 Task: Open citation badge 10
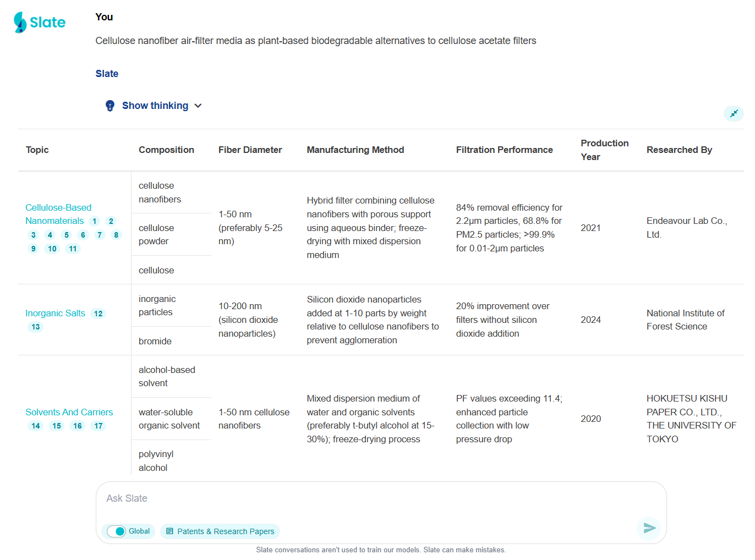52,249
